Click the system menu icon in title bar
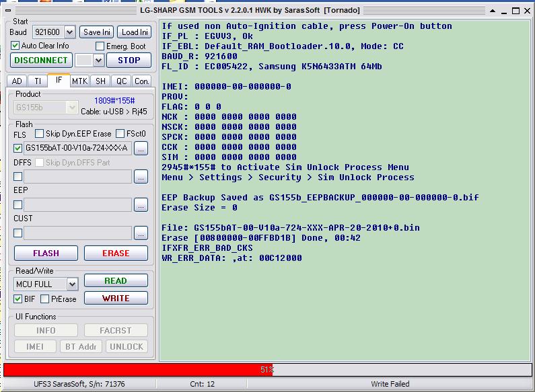The height and width of the screenshot is (392, 535). [x=8, y=11]
